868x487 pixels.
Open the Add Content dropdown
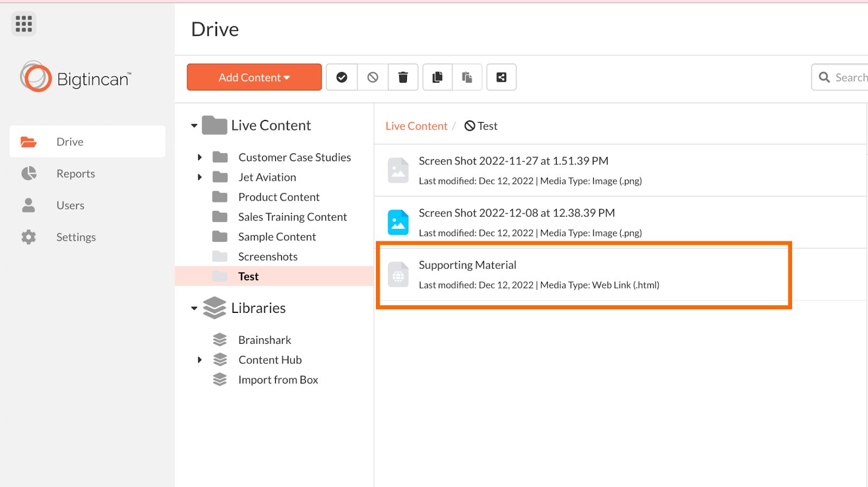(x=254, y=77)
